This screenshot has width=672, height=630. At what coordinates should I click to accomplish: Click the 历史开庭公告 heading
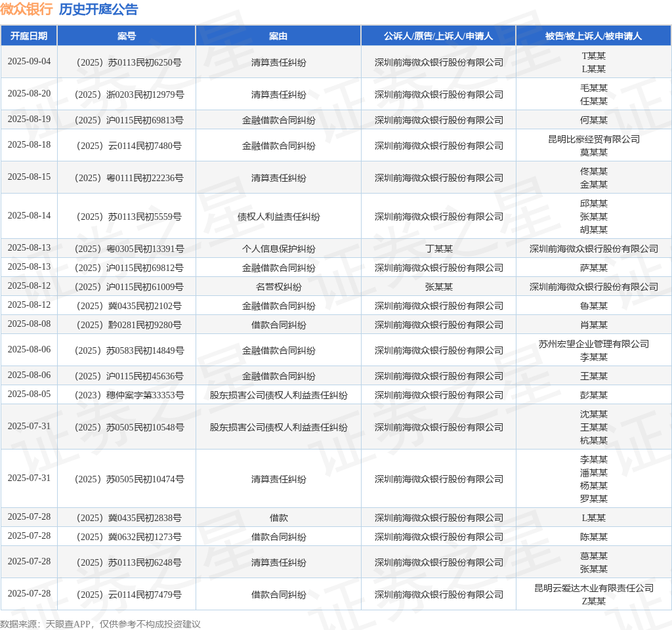coord(98,9)
